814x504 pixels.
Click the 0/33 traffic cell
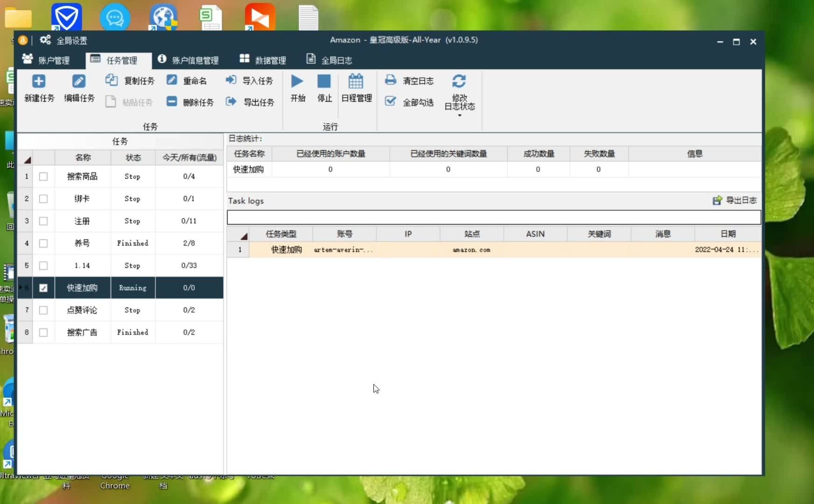point(189,266)
